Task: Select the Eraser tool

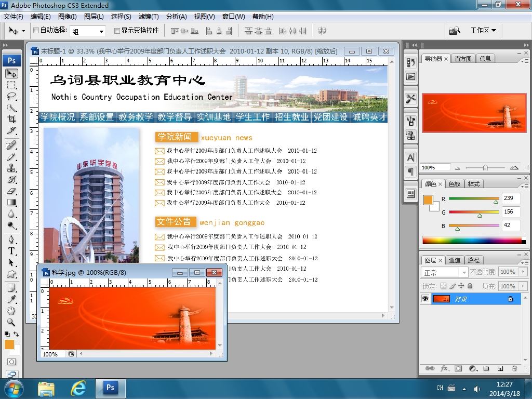Action: (x=11, y=191)
